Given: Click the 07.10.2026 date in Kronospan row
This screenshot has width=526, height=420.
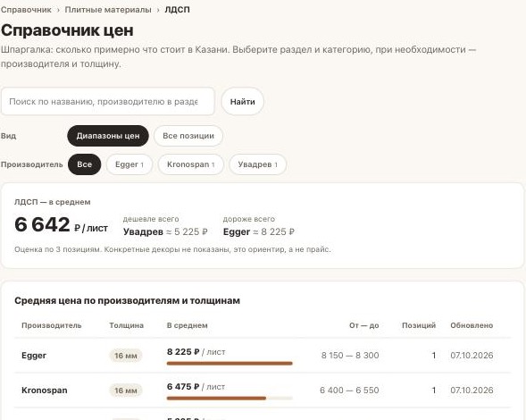Looking at the screenshot, I should point(472,391).
